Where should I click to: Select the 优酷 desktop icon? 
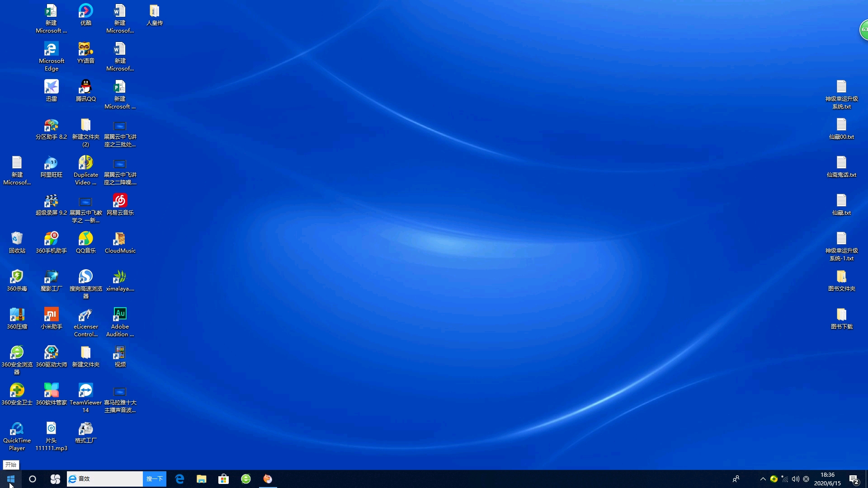pos(85,14)
